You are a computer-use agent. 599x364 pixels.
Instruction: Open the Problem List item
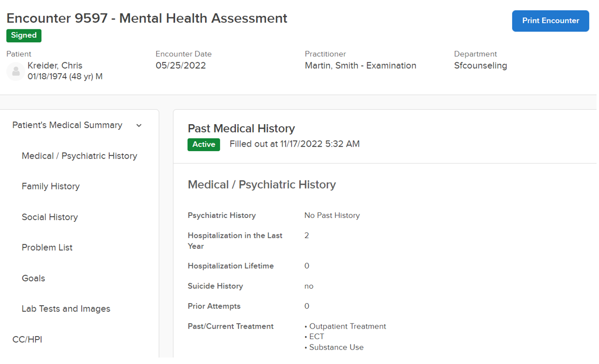pos(47,248)
